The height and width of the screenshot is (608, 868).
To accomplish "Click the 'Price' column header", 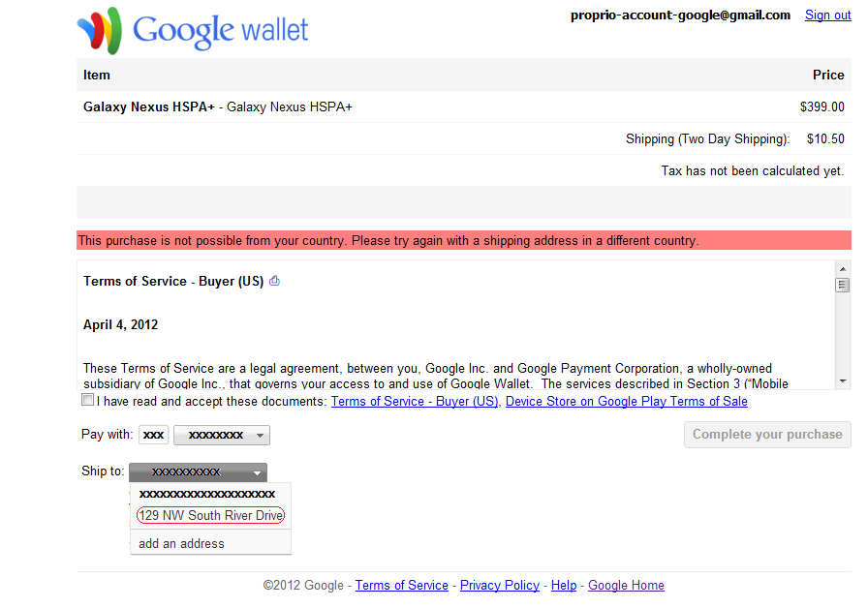I will pos(828,76).
